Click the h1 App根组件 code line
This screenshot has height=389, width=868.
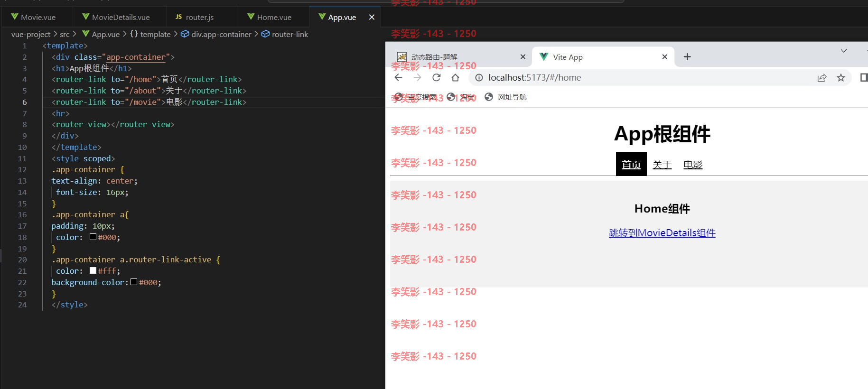(x=92, y=68)
